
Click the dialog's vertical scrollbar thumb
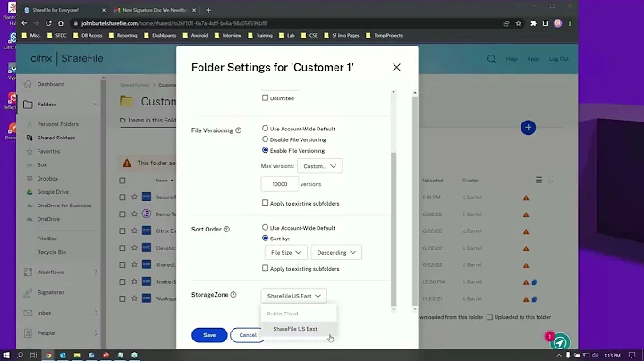pyautogui.click(x=394, y=230)
